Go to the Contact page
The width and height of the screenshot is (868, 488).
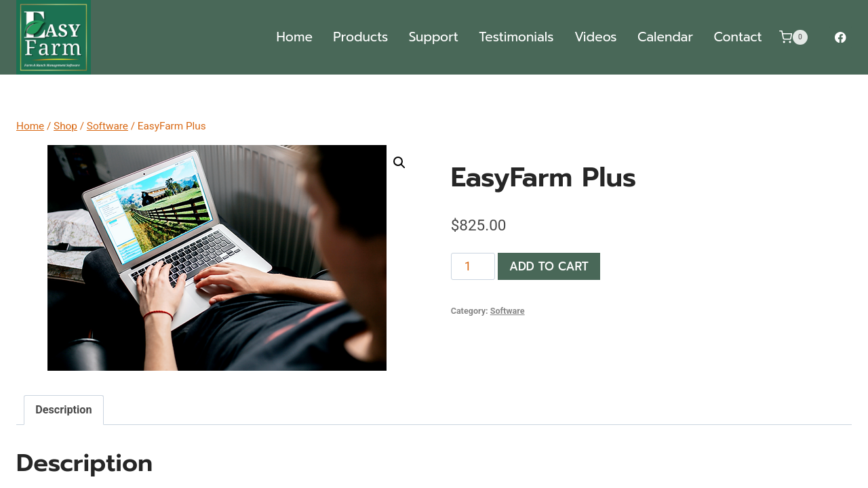point(738,37)
